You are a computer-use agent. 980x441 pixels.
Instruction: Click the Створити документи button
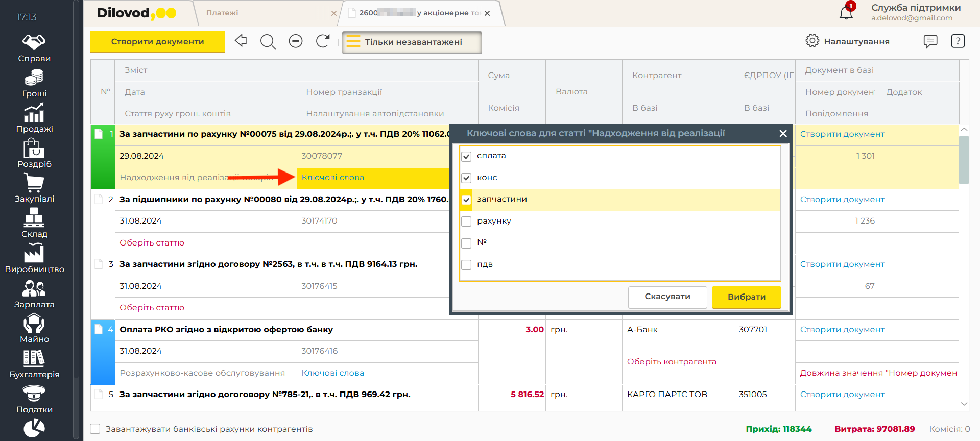click(x=157, y=42)
